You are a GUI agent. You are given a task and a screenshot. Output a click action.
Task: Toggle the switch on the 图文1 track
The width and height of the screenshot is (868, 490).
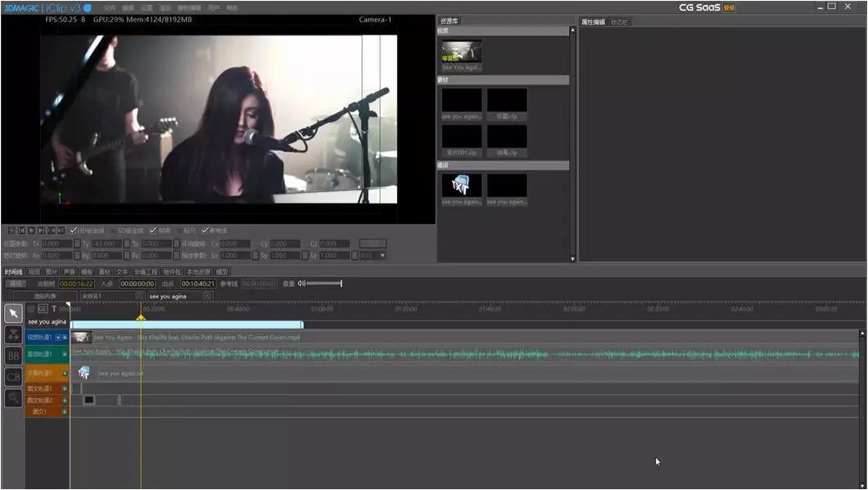[65, 412]
